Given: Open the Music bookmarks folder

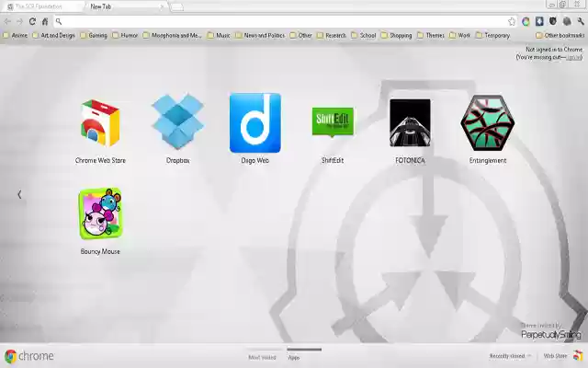Looking at the screenshot, I should pos(219,35).
